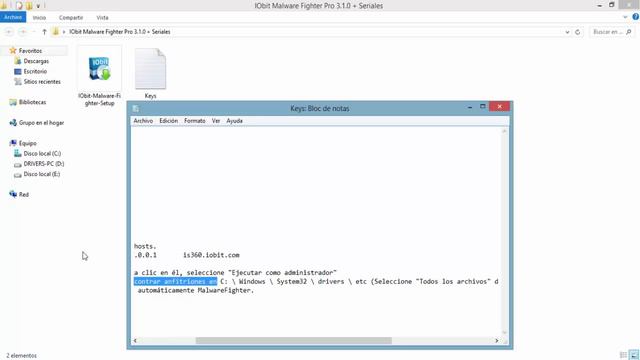Screen dimensions: 640x360
Task: Click the Explorer forward navigation arrow
Action: pyautogui.click(x=23, y=32)
